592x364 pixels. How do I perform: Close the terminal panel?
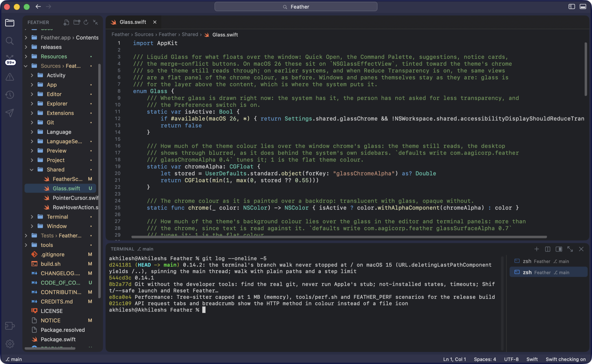[x=581, y=249]
